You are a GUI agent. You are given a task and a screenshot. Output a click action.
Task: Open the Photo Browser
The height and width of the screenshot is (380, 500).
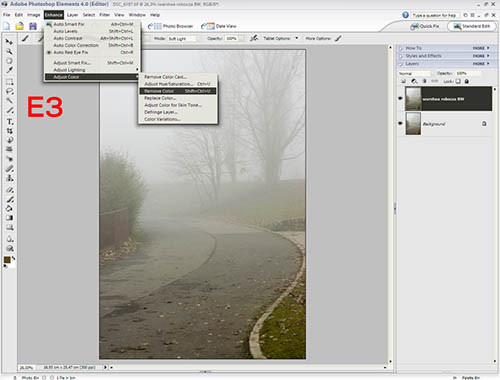click(x=171, y=26)
